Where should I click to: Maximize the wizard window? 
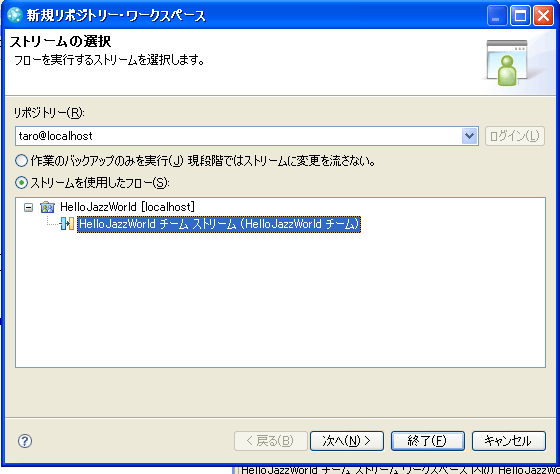pos(520,16)
